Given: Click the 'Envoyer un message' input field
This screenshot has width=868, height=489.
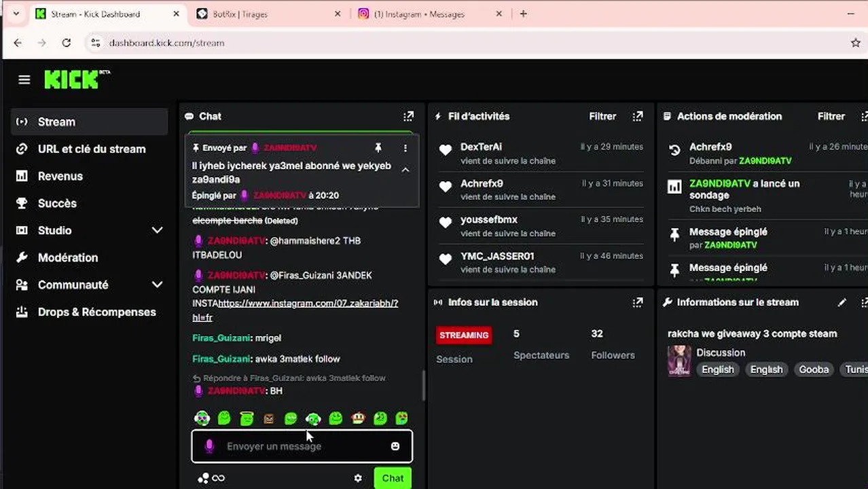Looking at the screenshot, I should click(302, 446).
